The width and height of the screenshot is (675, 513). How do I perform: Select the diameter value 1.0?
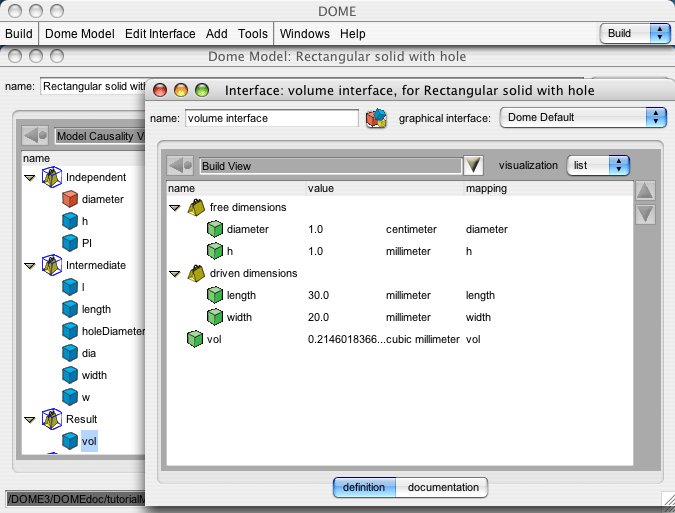click(x=316, y=229)
